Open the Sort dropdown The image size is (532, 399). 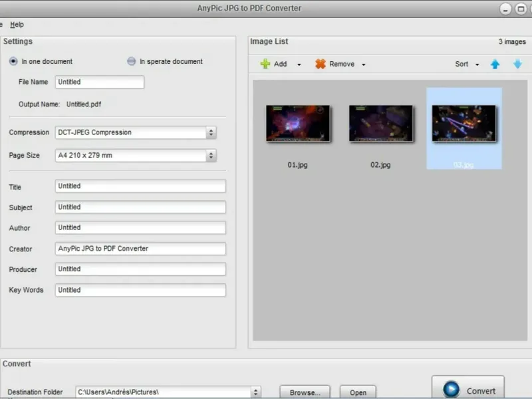[467, 64]
